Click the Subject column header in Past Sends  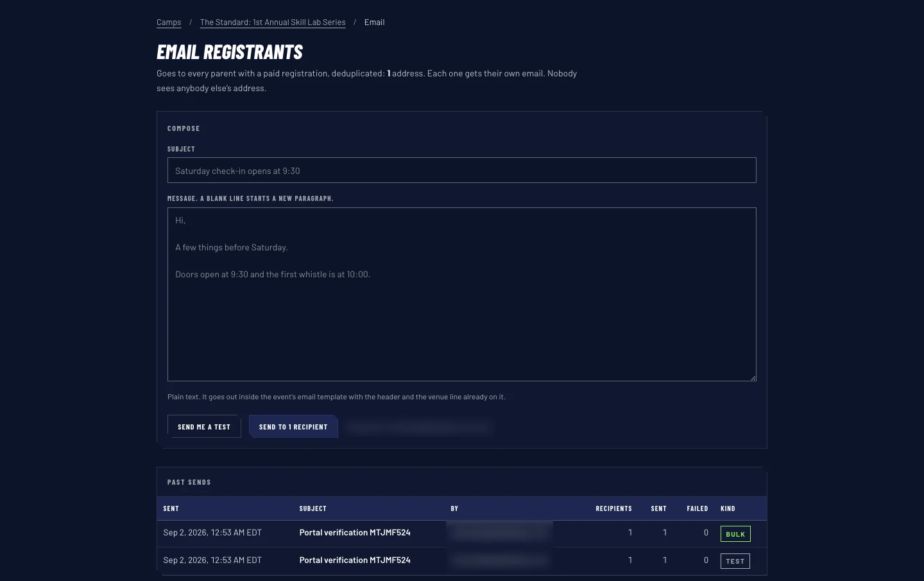[313, 508]
